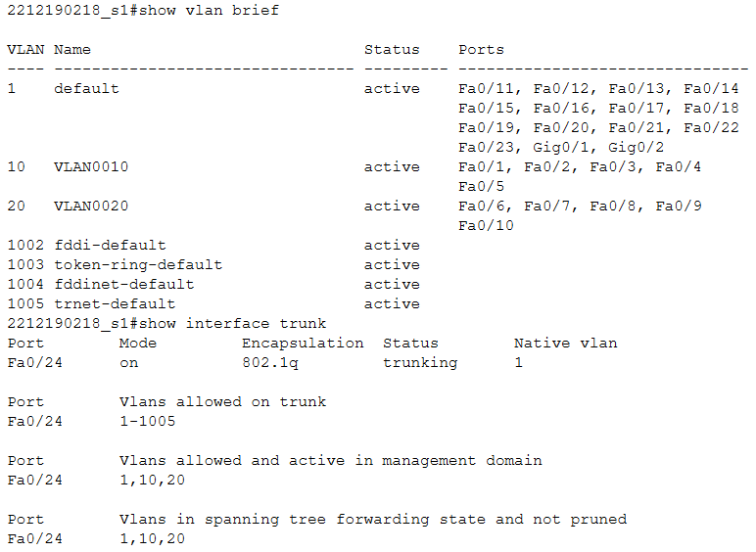Image resolution: width=756 pixels, height=552 pixels.
Task: Click the 'trunking' status value
Action: pyautogui.click(x=419, y=362)
